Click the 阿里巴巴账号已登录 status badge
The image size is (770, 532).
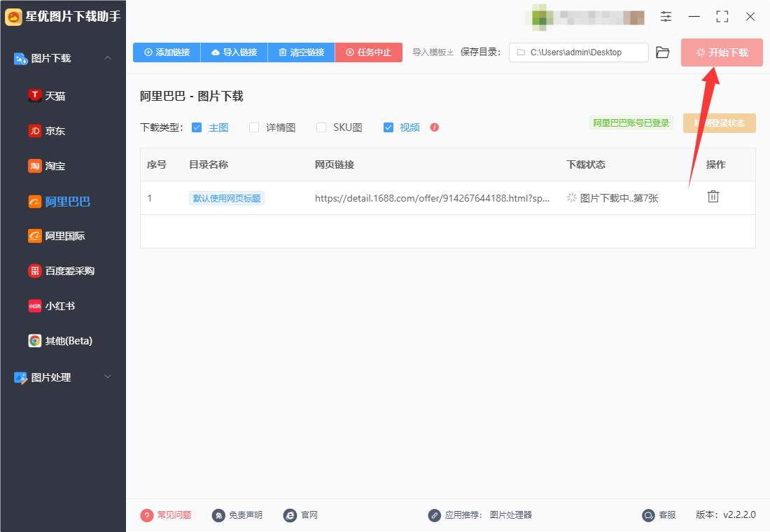[x=631, y=122]
